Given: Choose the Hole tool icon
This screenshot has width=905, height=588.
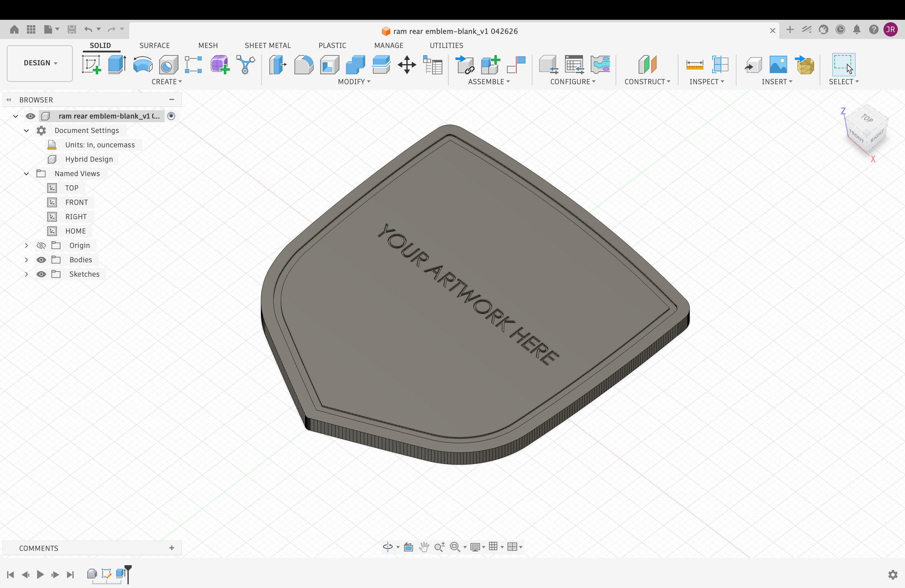Looking at the screenshot, I should point(168,64).
